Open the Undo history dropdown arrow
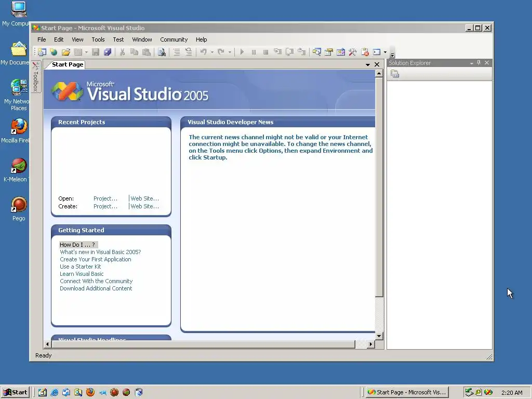Screen dimensions: 532x399 click(212, 52)
